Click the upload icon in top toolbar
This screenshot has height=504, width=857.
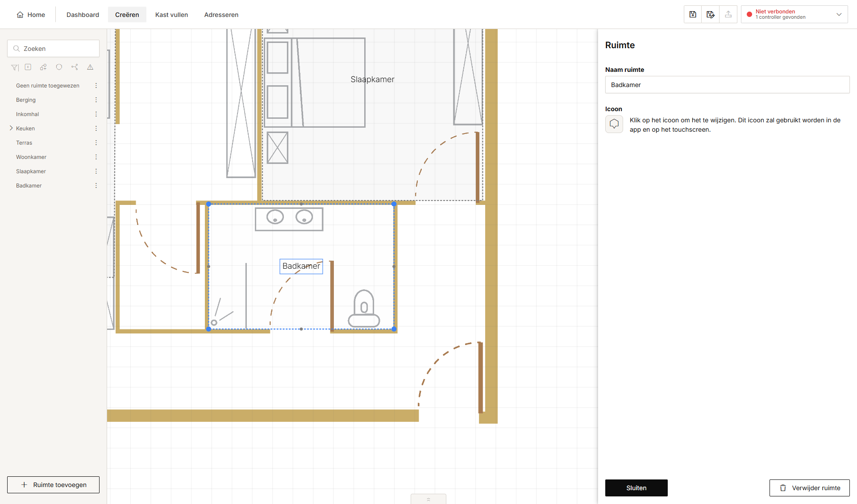tap(728, 14)
